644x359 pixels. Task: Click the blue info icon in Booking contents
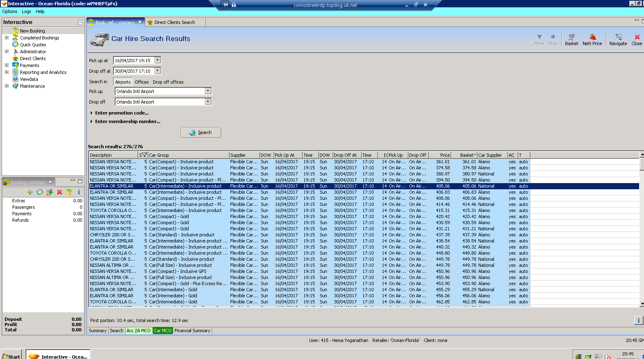click(x=78, y=192)
